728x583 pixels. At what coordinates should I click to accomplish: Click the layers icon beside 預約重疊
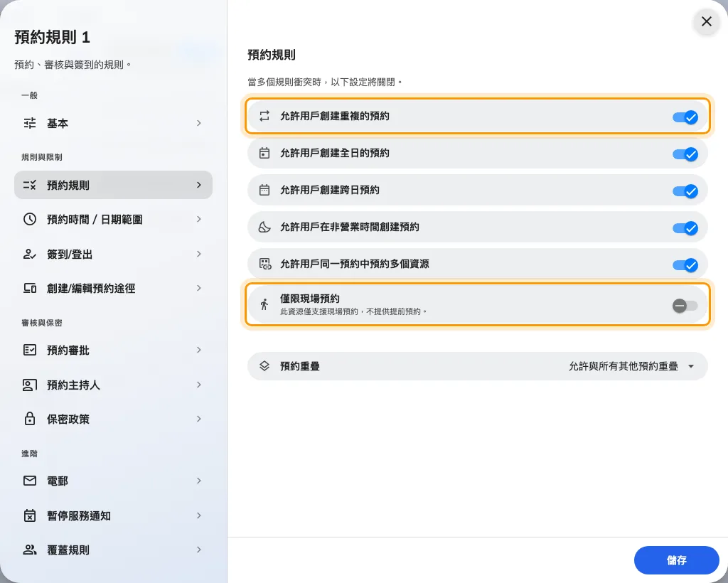264,365
